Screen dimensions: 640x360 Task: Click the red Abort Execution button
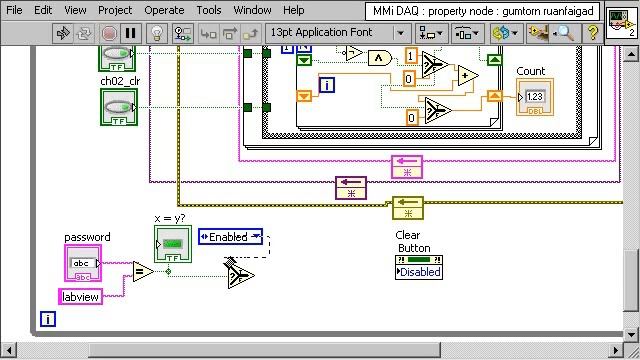[x=109, y=33]
